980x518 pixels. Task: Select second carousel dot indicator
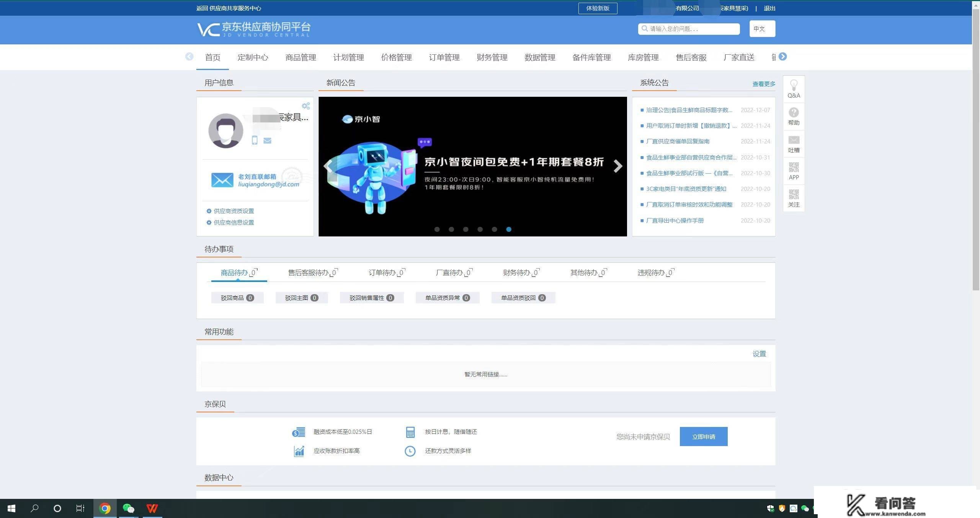coord(451,229)
